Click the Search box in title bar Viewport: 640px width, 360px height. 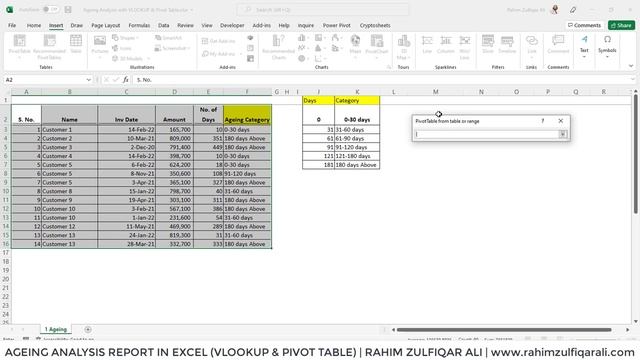(322, 9)
